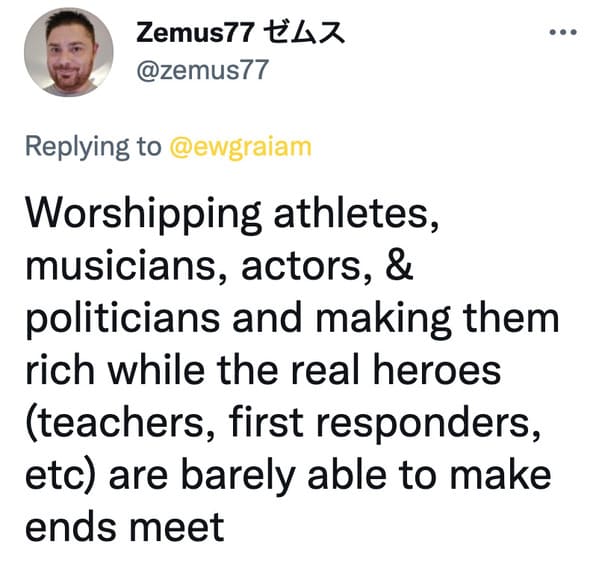Click the @zemus77 handle
Viewport: 599px width, 565px height.
coord(202,70)
